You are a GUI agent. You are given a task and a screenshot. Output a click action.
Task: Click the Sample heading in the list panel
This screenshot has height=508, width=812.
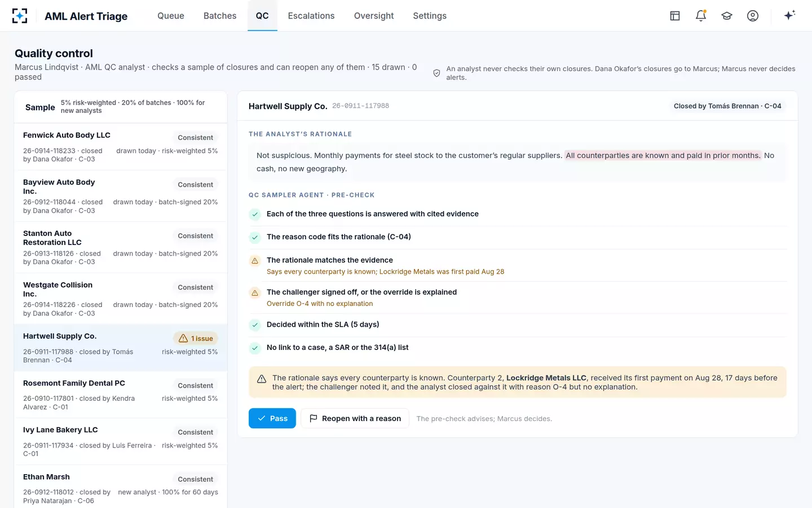coord(40,107)
